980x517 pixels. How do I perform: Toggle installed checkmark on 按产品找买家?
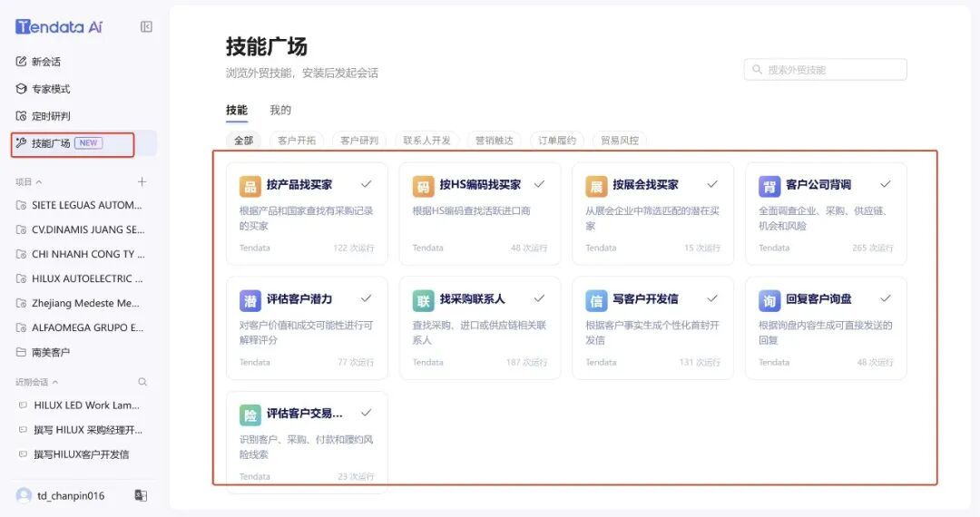point(367,184)
